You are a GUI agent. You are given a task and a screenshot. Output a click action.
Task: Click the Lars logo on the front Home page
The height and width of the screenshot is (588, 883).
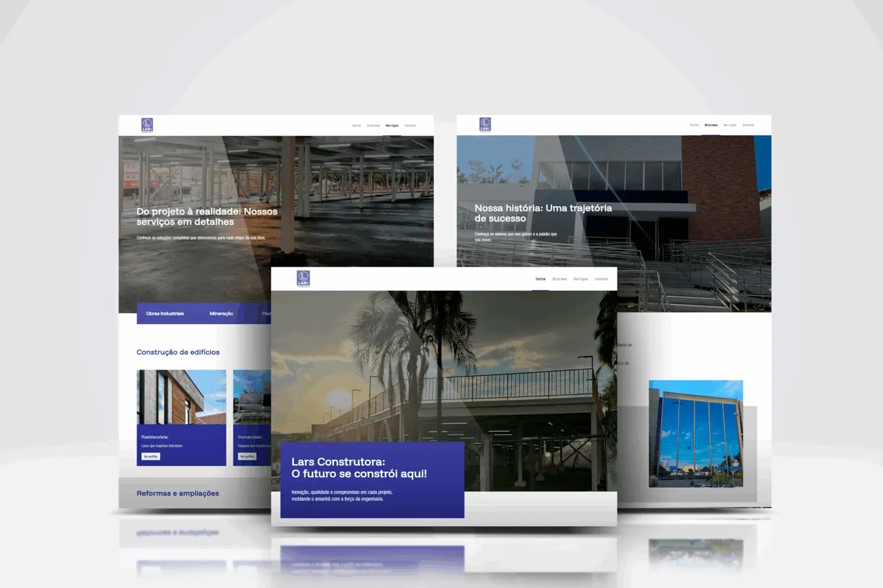tap(304, 278)
